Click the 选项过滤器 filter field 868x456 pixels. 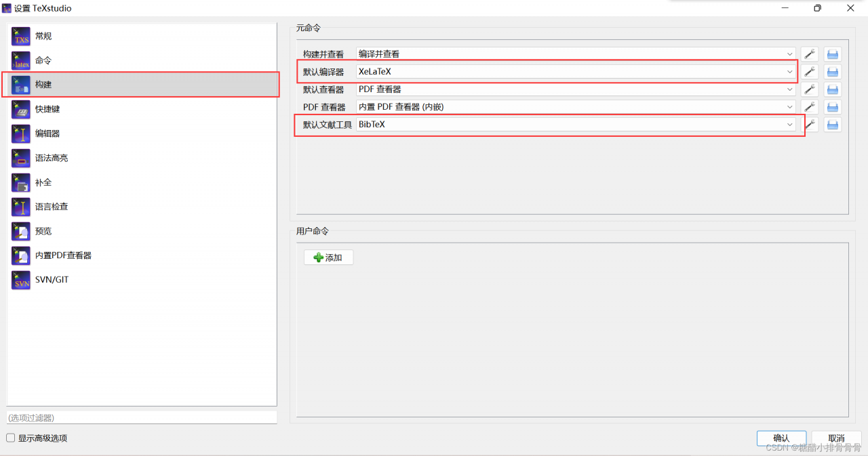coord(142,417)
